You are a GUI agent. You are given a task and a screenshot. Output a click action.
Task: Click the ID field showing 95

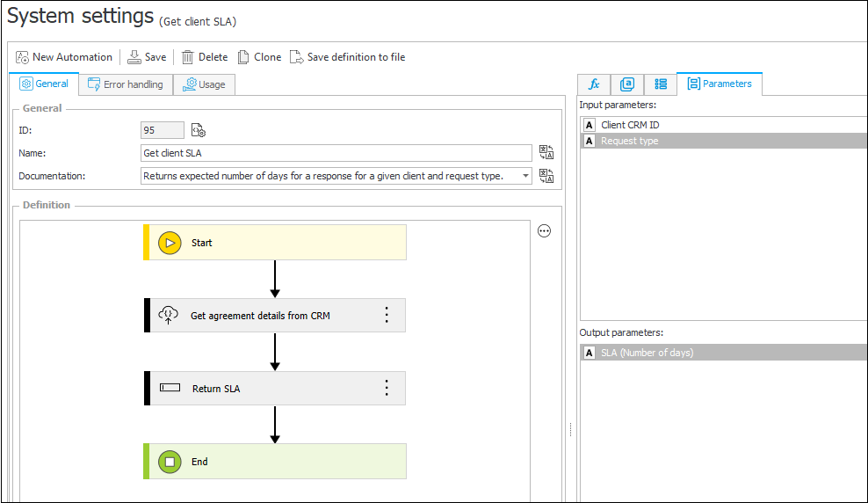coord(163,130)
